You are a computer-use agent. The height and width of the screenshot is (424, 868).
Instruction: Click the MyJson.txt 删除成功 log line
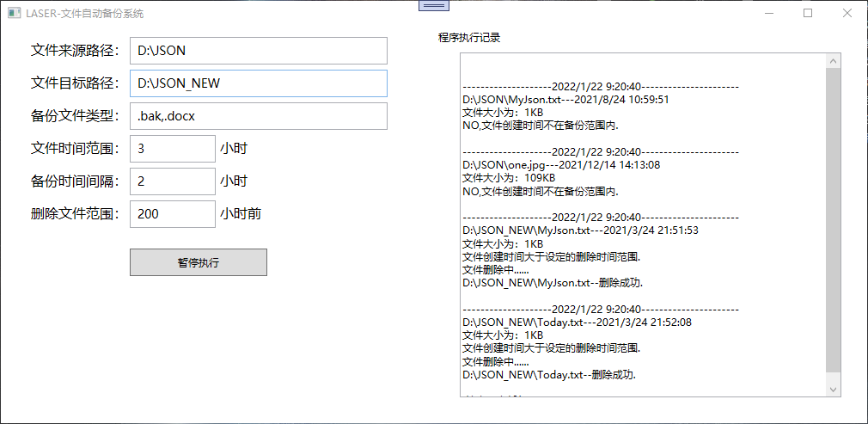point(553,282)
